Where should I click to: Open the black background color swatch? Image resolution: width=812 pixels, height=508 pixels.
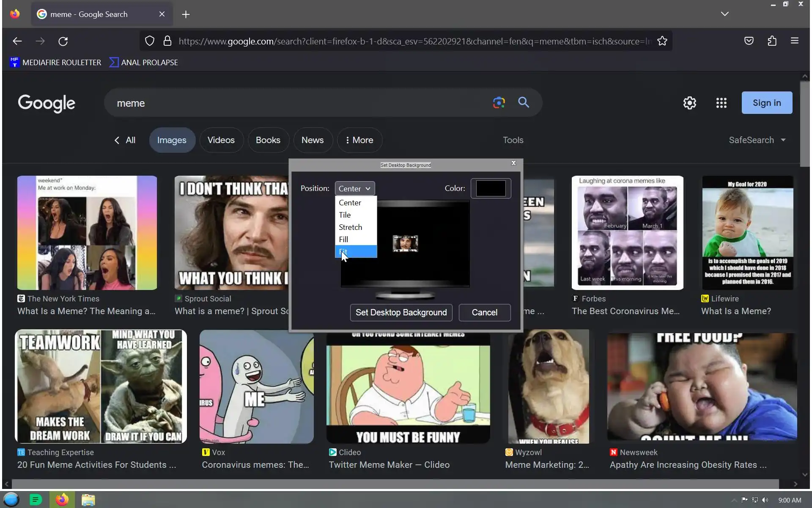click(x=491, y=188)
